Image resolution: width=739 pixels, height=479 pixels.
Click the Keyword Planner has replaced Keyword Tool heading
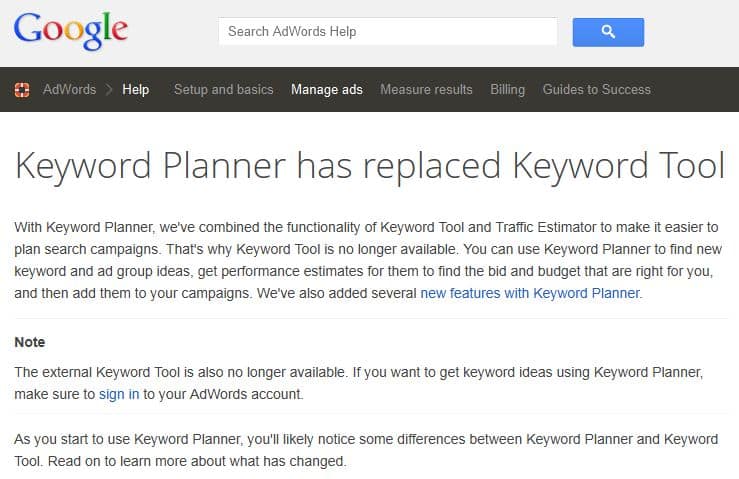(x=370, y=166)
